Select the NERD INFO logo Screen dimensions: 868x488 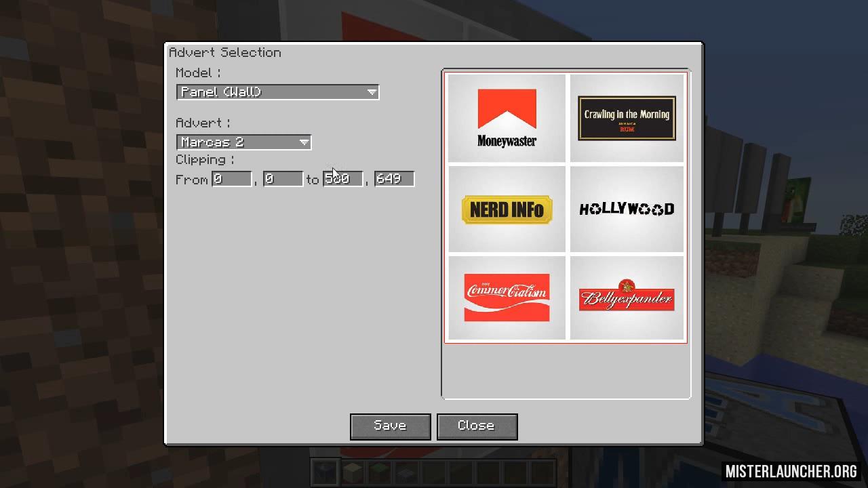coord(507,209)
